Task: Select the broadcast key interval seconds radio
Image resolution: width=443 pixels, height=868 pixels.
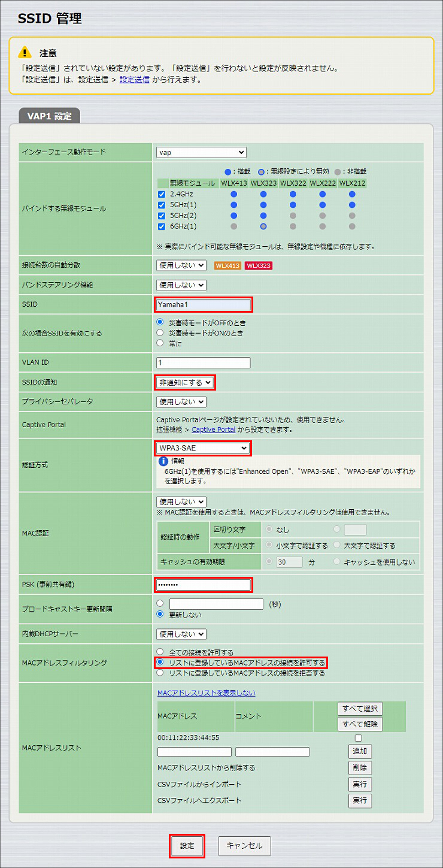Action: click(160, 604)
